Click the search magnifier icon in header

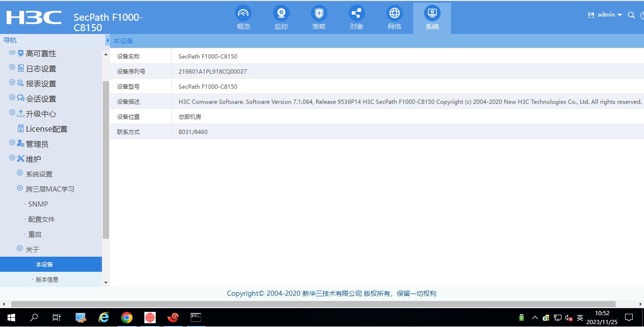coord(631,15)
